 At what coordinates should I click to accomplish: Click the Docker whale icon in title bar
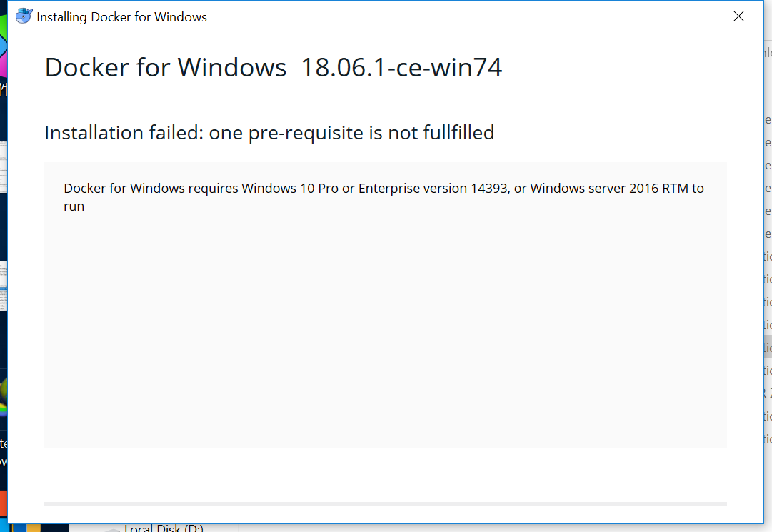24,16
